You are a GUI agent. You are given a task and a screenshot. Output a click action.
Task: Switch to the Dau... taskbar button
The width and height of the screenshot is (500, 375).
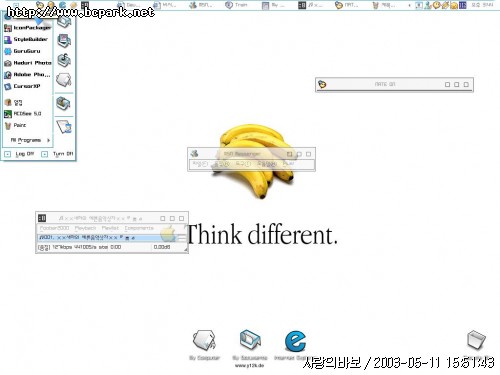128,5
